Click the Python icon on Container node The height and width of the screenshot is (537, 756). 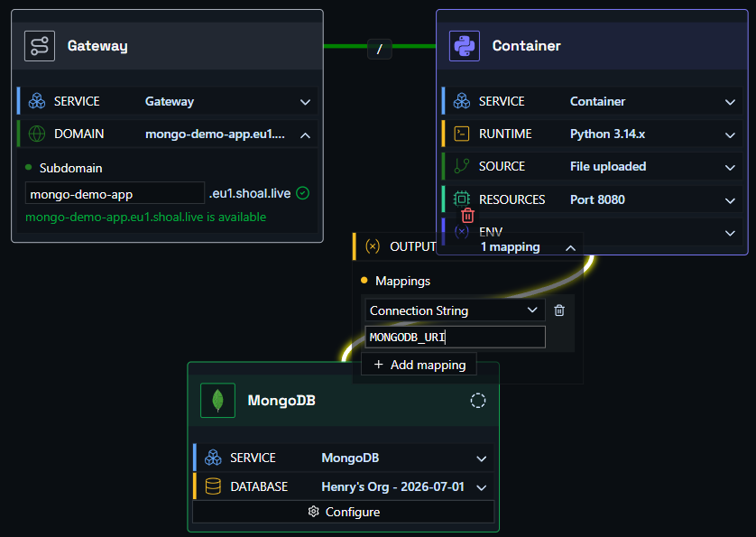(465, 46)
